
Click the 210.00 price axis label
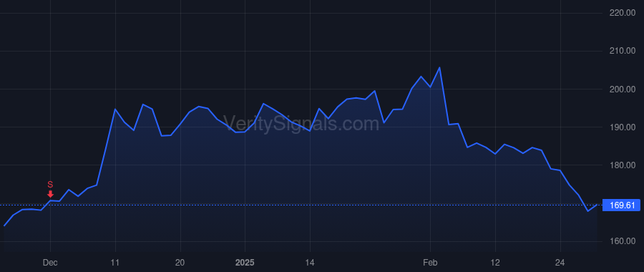pos(622,51)
